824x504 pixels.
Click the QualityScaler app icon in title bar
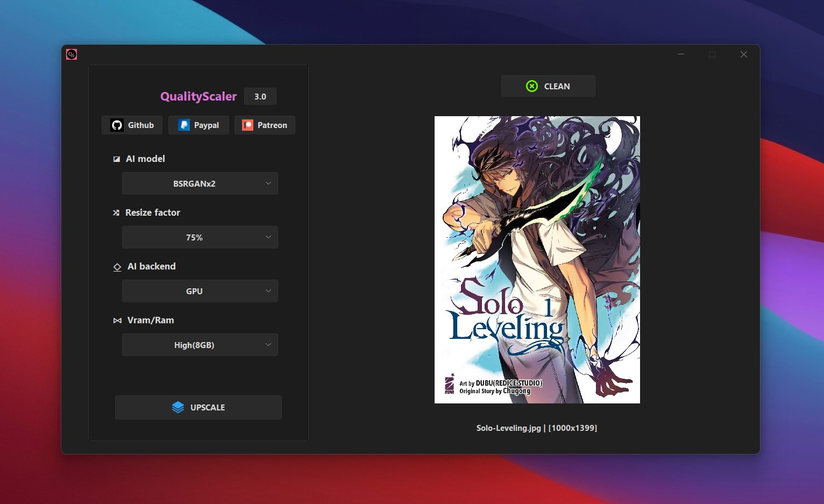point(72,54)
